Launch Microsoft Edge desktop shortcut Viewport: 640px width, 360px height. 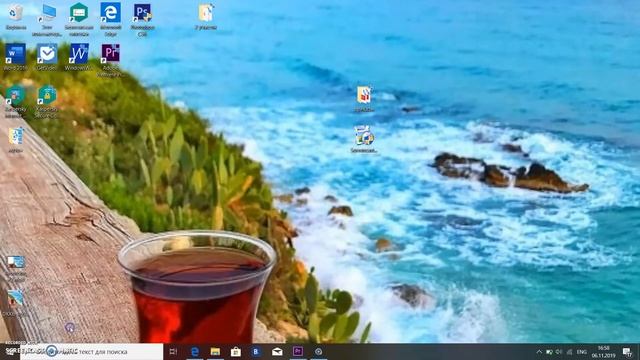coord(110,13)
